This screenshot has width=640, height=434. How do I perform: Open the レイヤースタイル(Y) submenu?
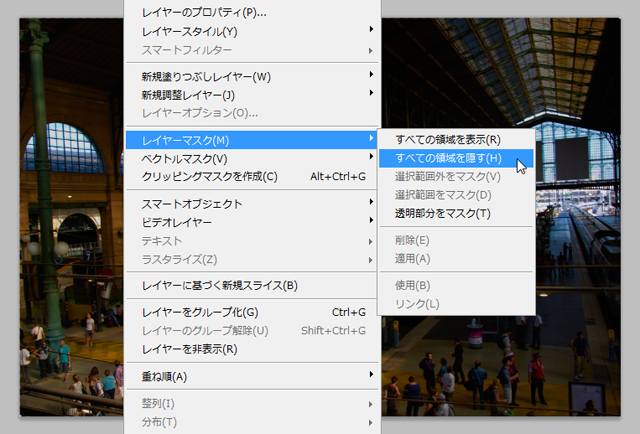(252, 31)
